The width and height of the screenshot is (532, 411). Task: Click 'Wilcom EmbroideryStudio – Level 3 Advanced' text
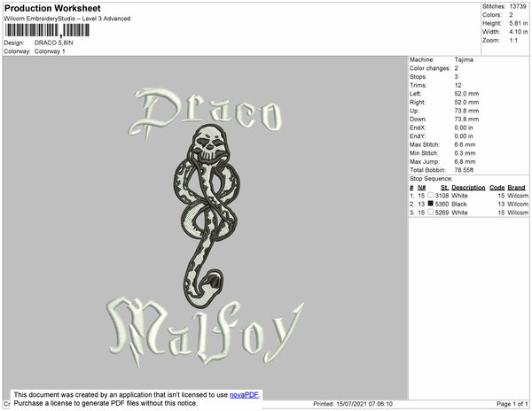67,19
